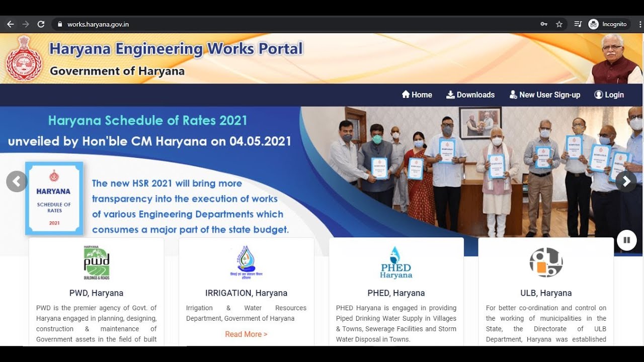The width and height of the screenshot is (644, 362).
Task: Click text 'unveiled by Hon'ble CM Haryana on 04.05.2021'
Action: click(x=149, y=141)
